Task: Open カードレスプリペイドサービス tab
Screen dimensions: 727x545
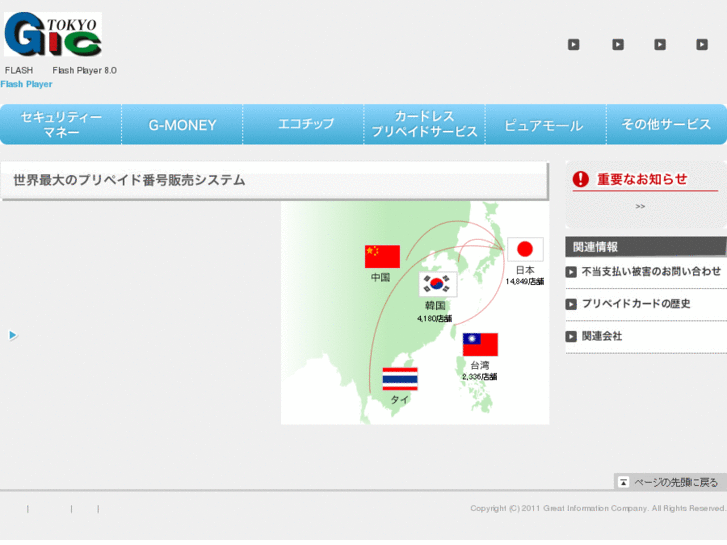Action: click(424, 124)
